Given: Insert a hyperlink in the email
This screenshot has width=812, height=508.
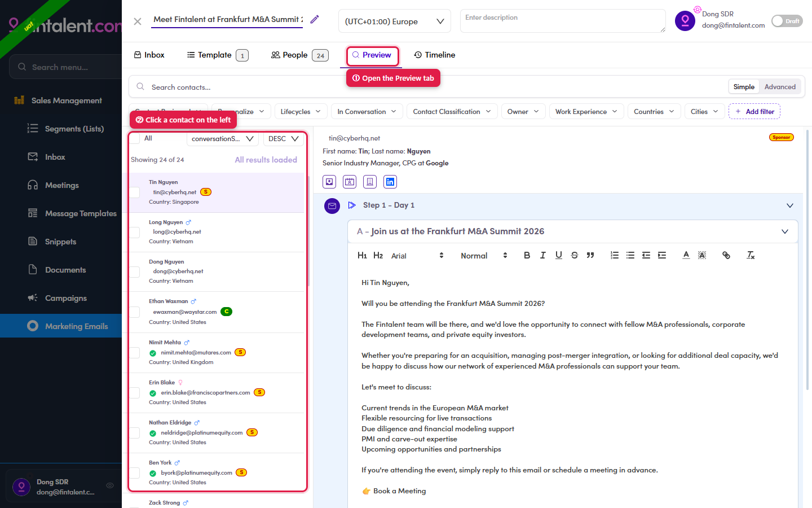Looking at the screenshot, I should tap(726, 255).
